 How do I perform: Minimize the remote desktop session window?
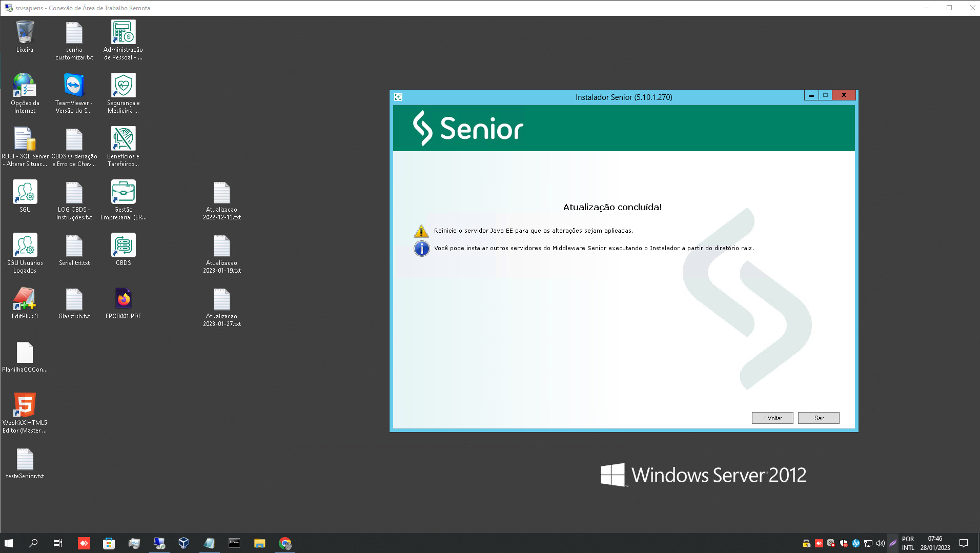[926, 8]
